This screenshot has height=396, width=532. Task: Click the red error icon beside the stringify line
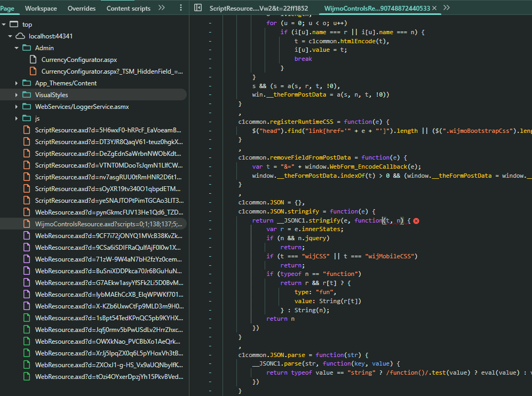416,221
